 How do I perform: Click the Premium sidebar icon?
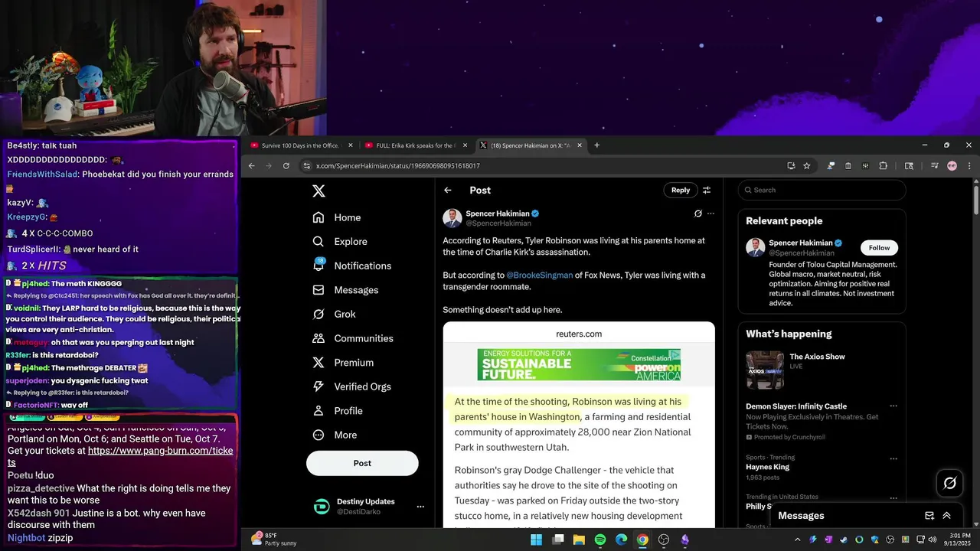coord(318,363)
